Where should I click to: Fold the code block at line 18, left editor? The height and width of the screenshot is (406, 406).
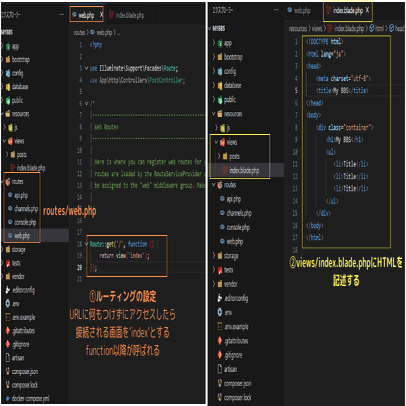point(87,244)
